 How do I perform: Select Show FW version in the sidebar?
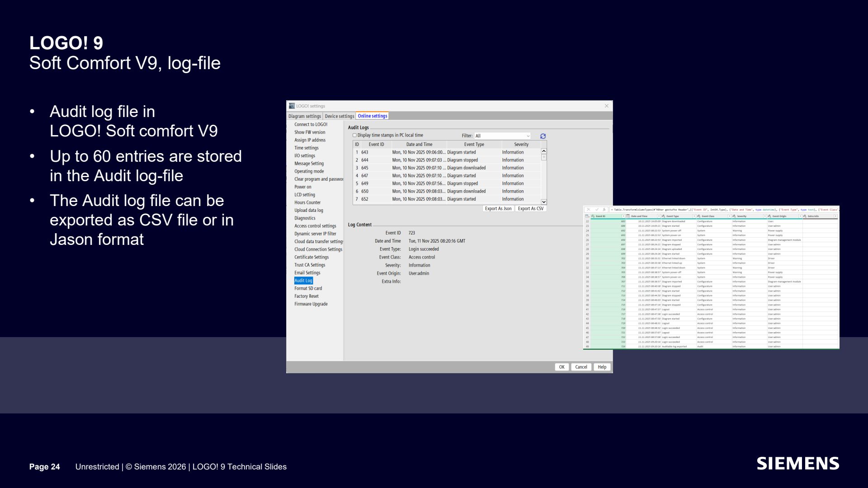tap(310, 132)
